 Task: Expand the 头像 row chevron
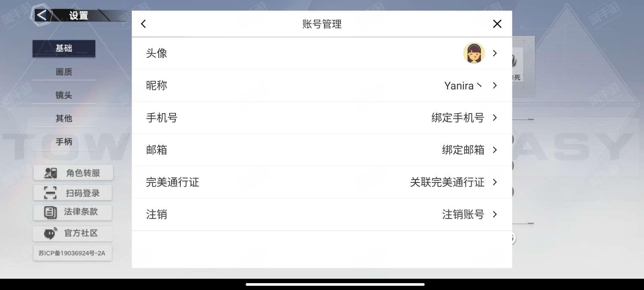coord(495,53)
